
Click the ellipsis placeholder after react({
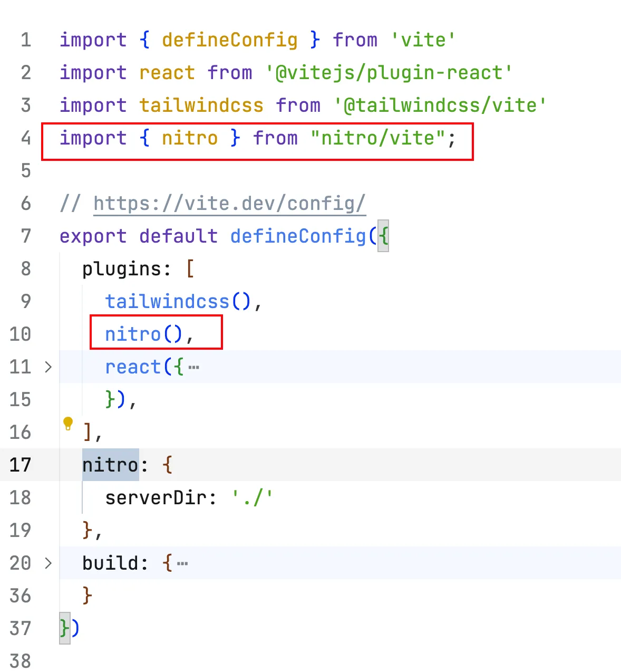click(194, 367)
